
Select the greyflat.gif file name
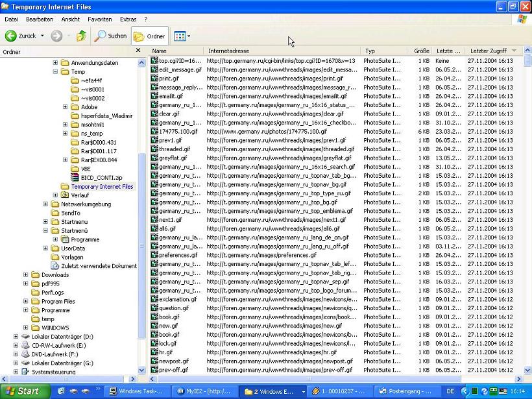(173, 158)
